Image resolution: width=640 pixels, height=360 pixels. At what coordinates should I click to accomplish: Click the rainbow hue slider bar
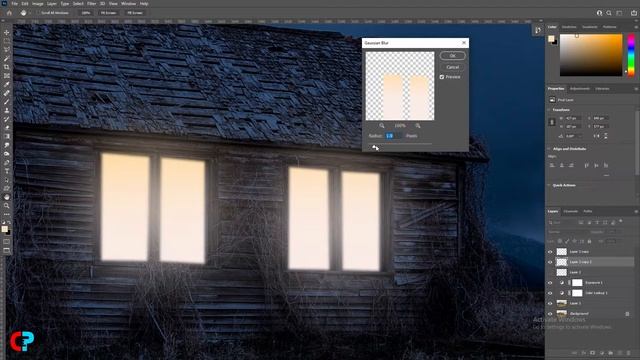click(631, 55)
